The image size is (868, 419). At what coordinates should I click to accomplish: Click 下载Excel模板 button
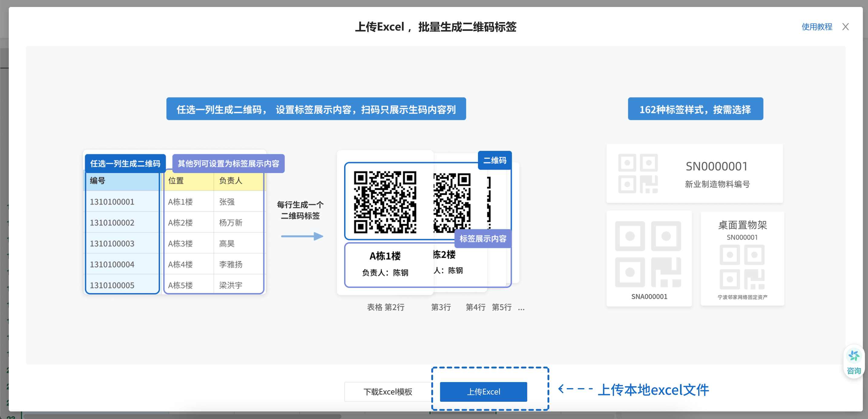click(x=387, y=391)
